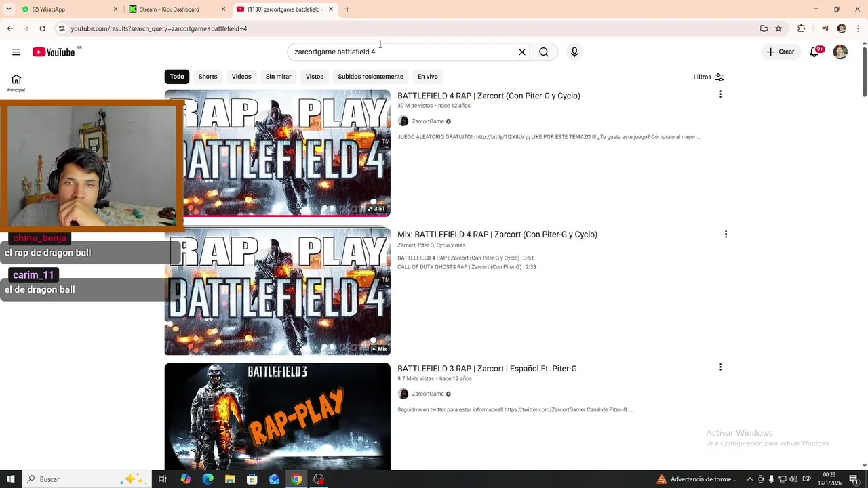Image resolution: width=868 pixels, height=488 pixels.
Task: Open the ZarcortGame avatar under Battlefield 3 RAP
Action: click(403, 394)
